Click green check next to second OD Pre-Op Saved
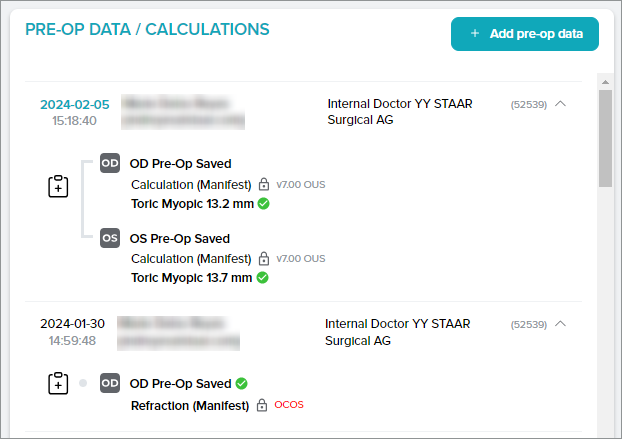This screenshot has width=622, height=439. (x=242, y=383)
